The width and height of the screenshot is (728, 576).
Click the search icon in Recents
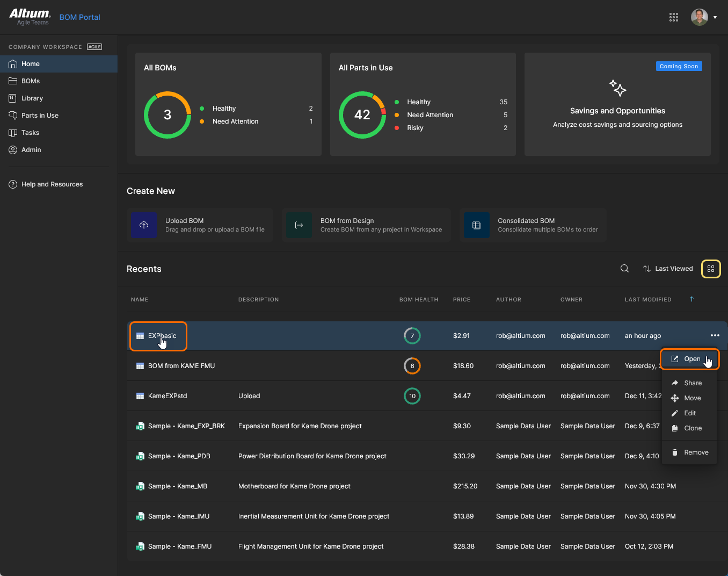[624, 269]
